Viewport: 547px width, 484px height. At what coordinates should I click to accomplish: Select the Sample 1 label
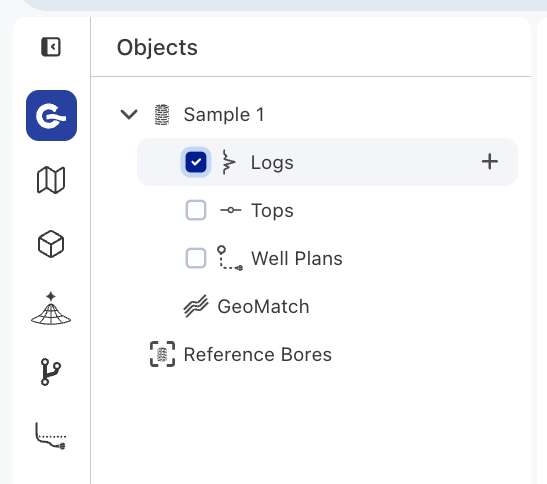pyautogui.click(x=224, y=114)
